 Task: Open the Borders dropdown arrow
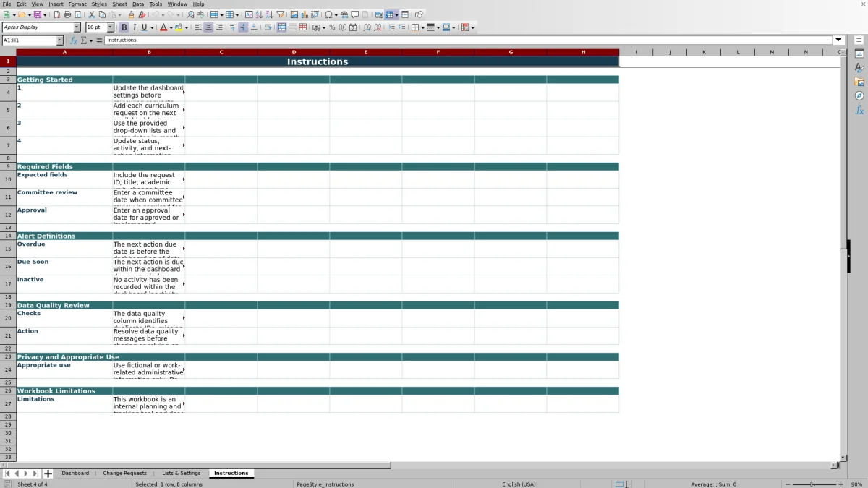coord(422,27)
